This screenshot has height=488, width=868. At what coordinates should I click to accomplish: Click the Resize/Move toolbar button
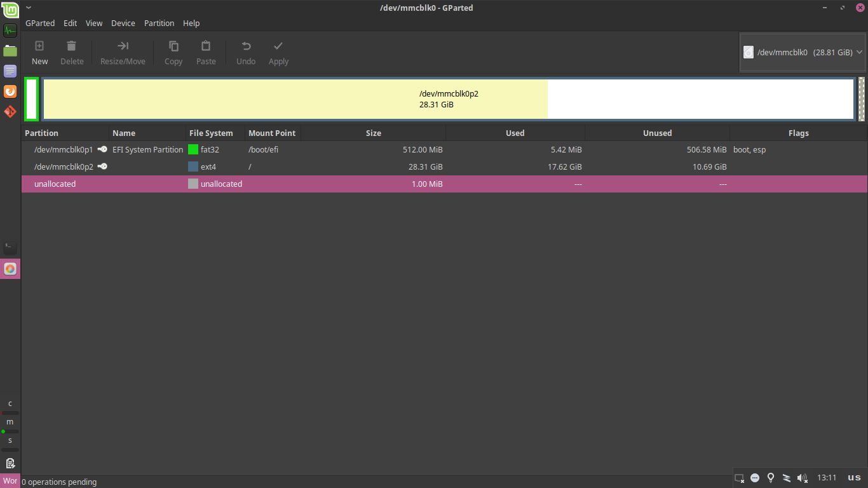pos(123,53)
